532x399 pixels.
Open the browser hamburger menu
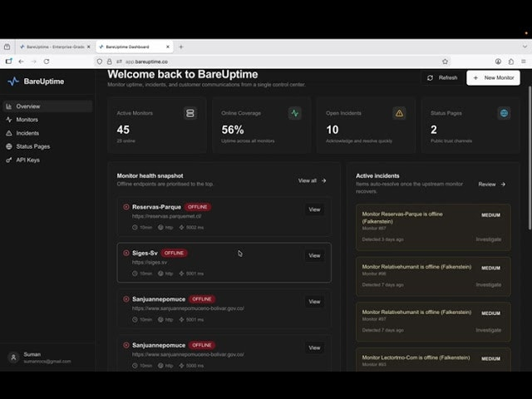coord(522,62)
